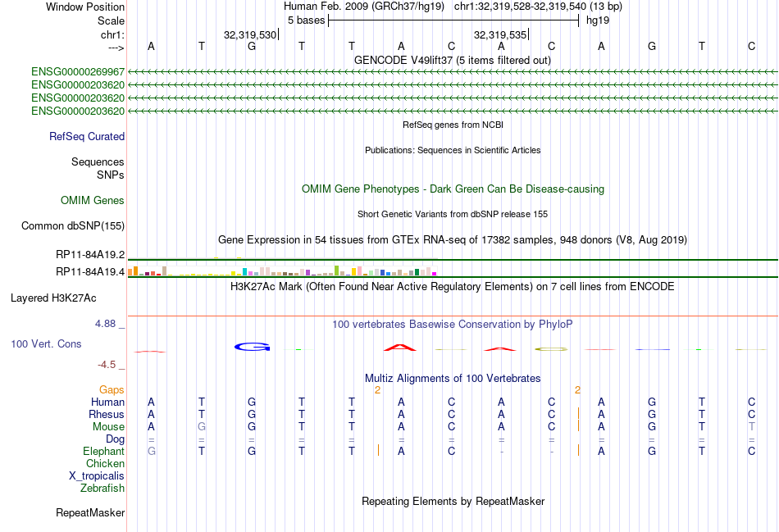The image size is (779, 532).
Task: Click the 5 bases scale text
Action: click(x=306, y=20)
